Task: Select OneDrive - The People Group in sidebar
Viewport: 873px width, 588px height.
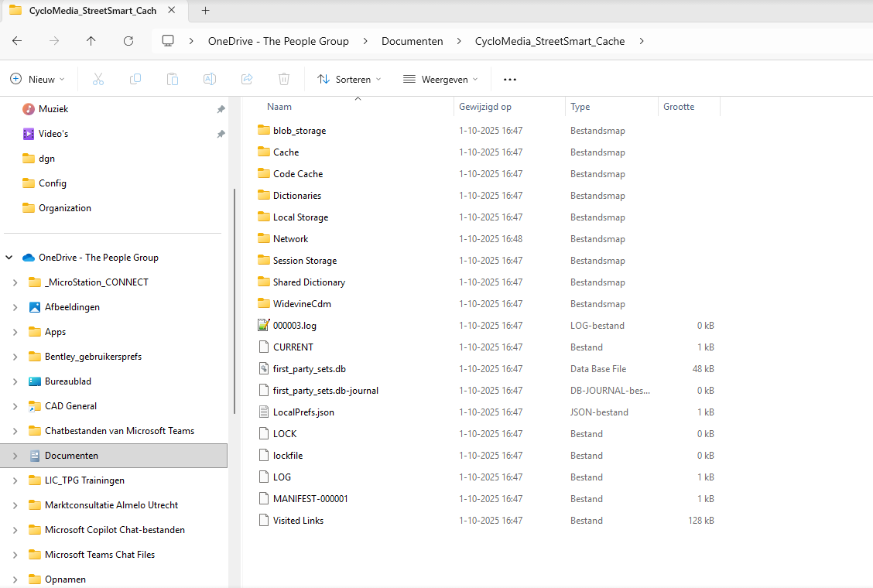Action: (x=98, y=257)
